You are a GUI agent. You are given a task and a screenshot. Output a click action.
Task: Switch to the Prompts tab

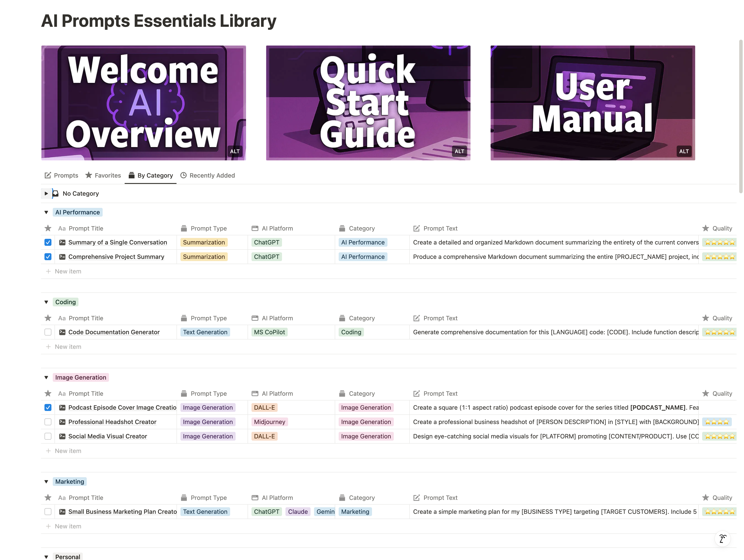click(61, 175)
